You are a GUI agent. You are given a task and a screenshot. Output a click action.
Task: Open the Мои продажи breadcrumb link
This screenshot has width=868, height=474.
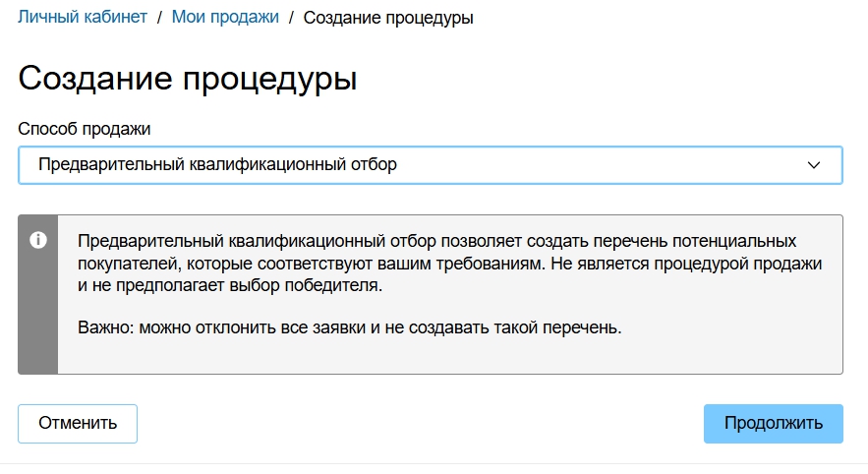(225, 17)
